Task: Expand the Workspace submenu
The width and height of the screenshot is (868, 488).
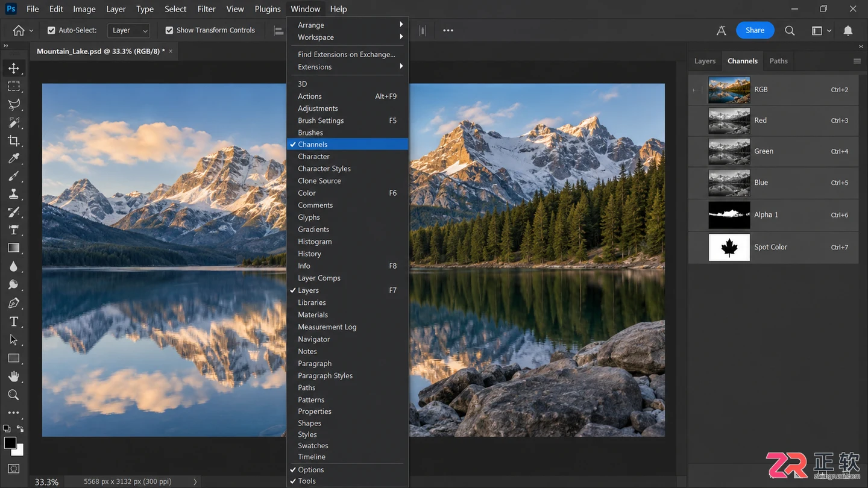Action: (348, 37)
